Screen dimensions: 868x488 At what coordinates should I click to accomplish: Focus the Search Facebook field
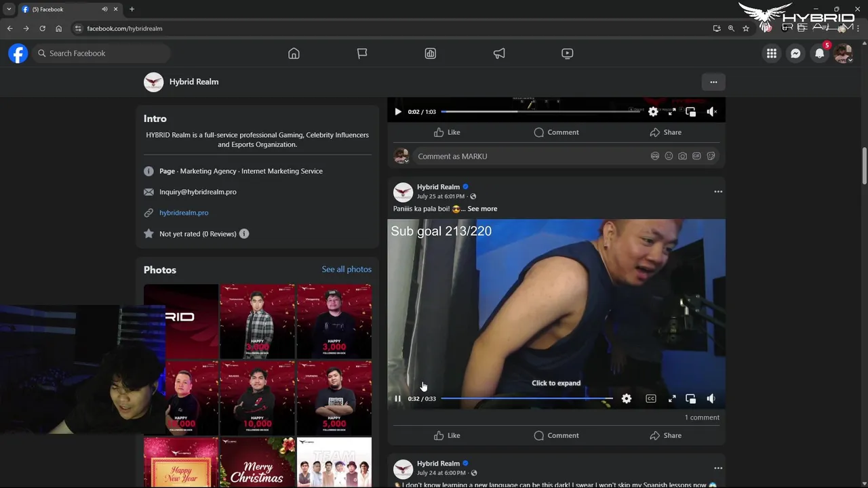point(101,54)
